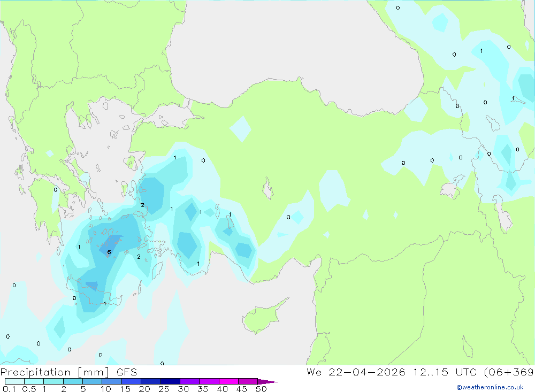
Task: Click the "45" legend scale label
Action: [x=242, y=389]
